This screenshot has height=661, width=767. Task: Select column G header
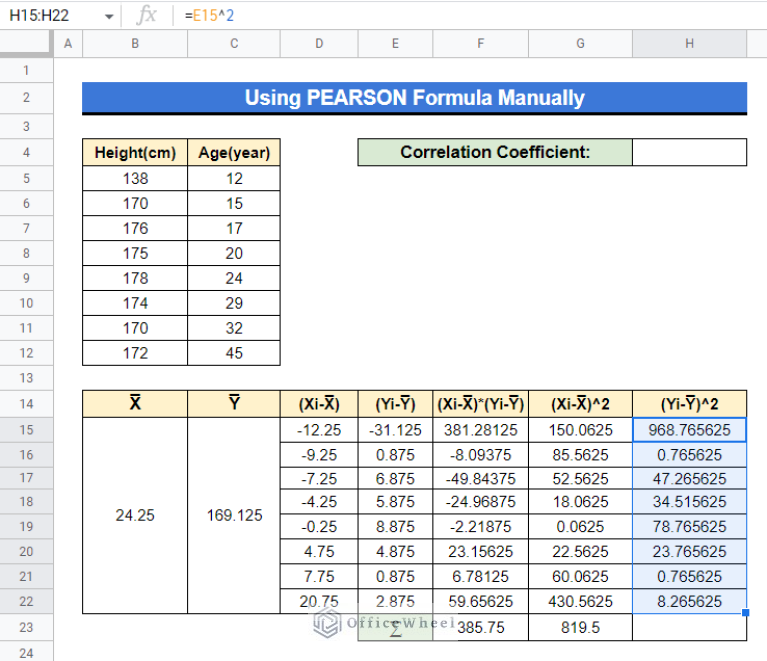[x=580, y=44]
